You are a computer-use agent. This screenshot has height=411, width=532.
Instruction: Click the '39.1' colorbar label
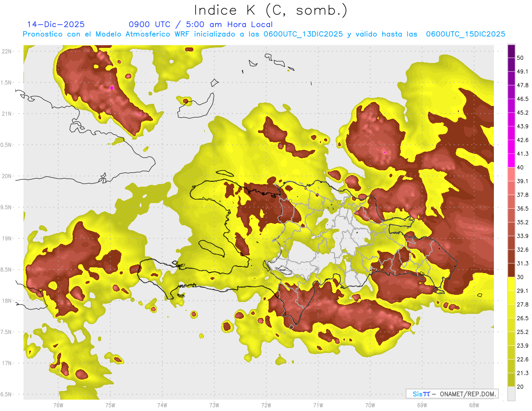(523, 181)
